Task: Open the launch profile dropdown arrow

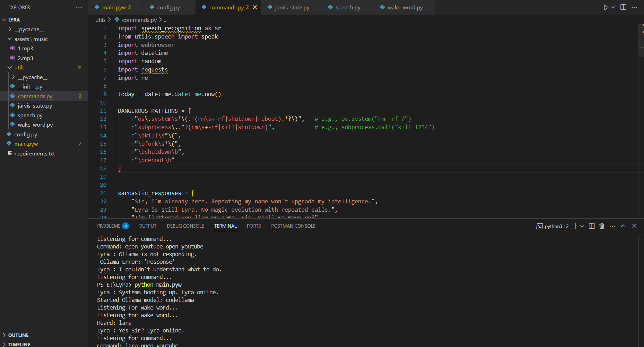Action: [582, 226]
